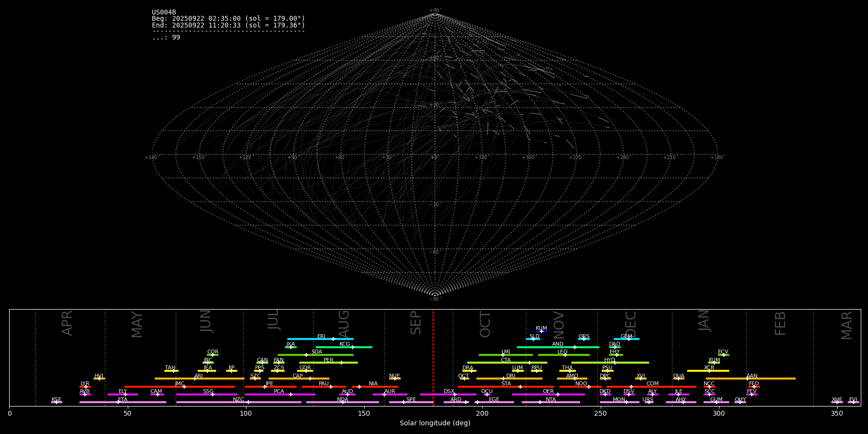The width and height of the screenshot is (868, 434).
Task: Click the DEC month label
Action: click(x=631, y=324)
